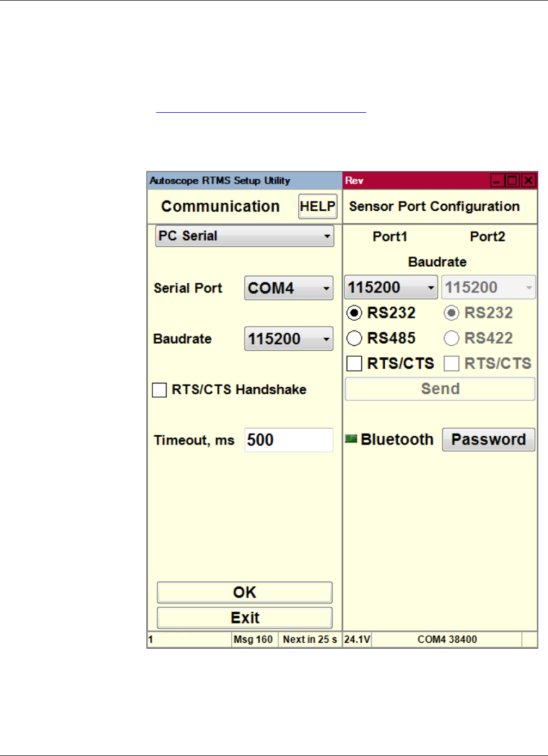Click the COM4 38400 status entry
548x756 pixels.
click(x=447, y=639)
